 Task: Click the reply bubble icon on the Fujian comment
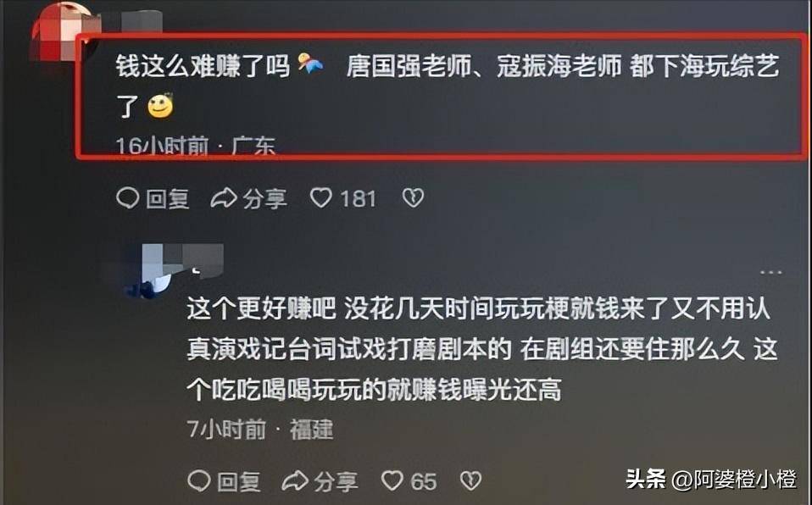(x=199, y=481)
